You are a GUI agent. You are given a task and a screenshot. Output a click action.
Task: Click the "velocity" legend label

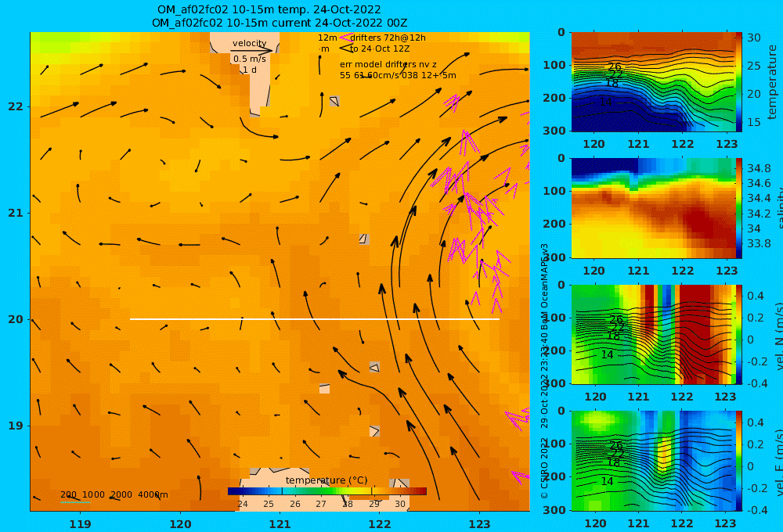pos(249,43)
